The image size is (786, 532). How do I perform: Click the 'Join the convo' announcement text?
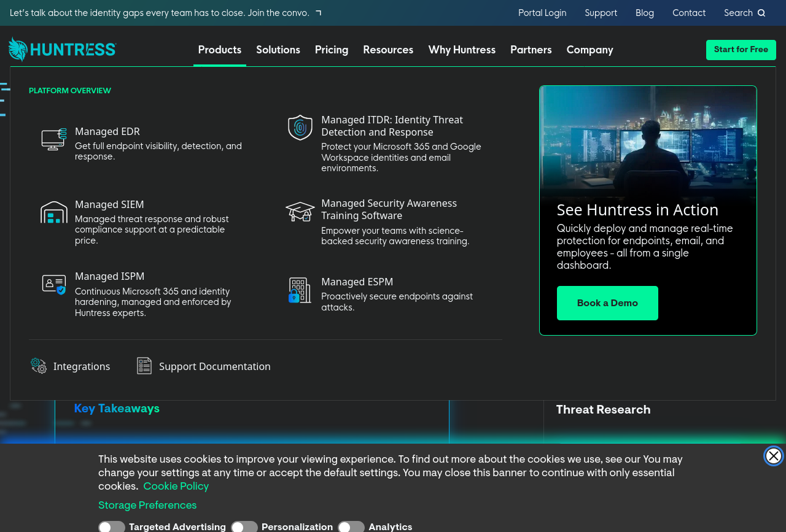(x=278, y=13)
